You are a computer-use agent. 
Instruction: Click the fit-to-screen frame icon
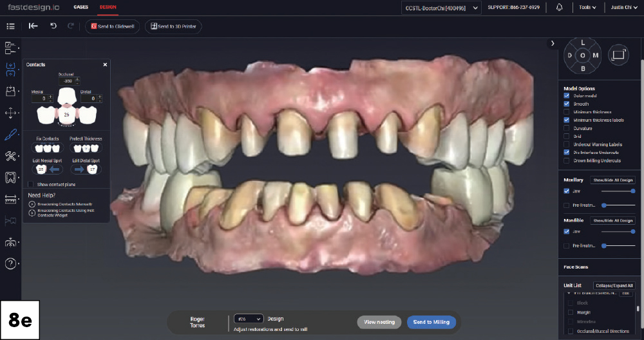point(618,55)
